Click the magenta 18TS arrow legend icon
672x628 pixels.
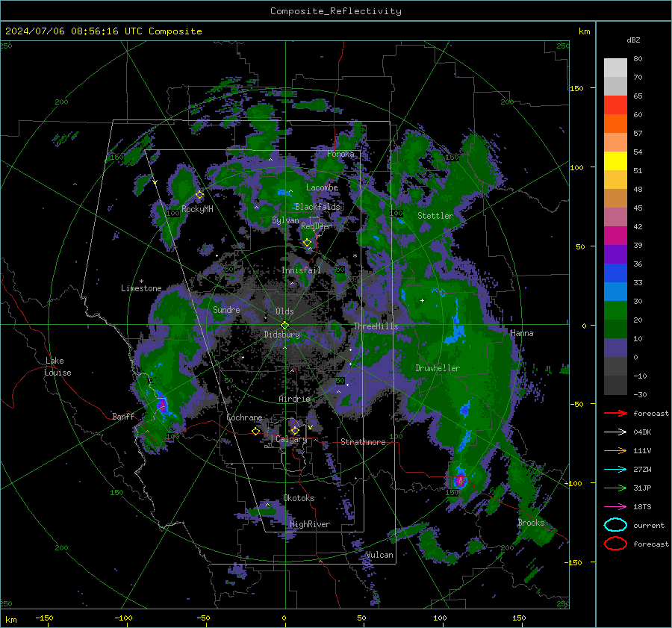click(x=615, y=507)
